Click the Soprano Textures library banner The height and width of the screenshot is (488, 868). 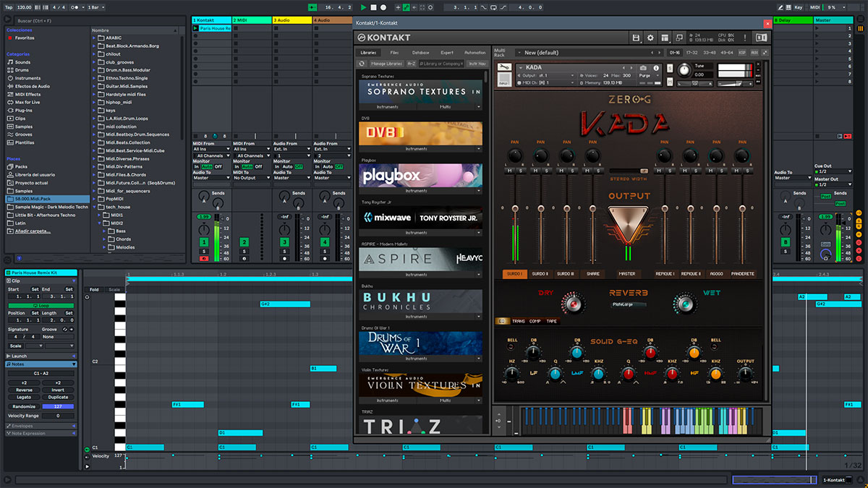coord(420,91)
